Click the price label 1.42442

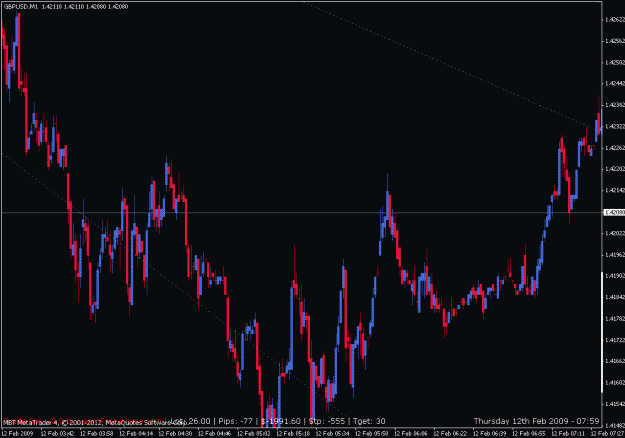pyautogui.click(x=615, y=84)
